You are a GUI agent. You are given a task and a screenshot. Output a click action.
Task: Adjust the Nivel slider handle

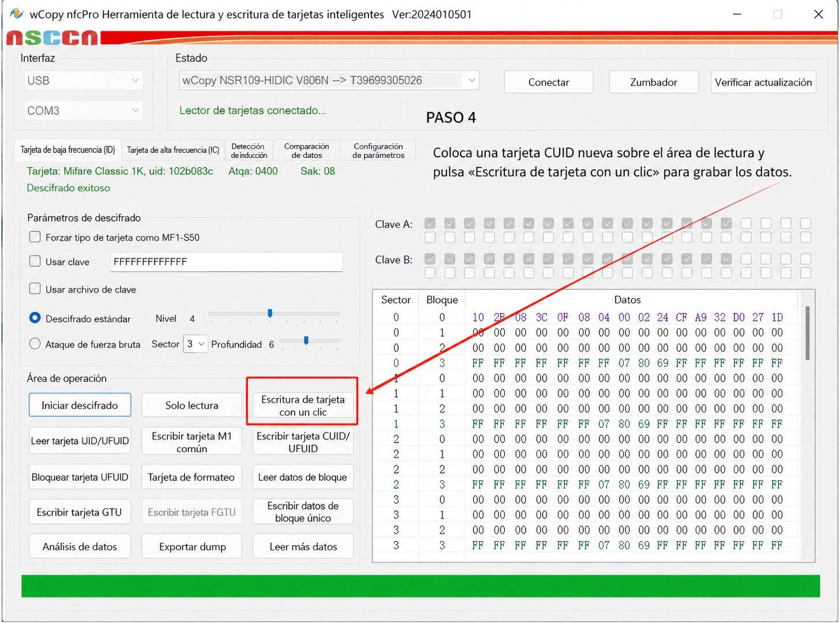[270, 313]
